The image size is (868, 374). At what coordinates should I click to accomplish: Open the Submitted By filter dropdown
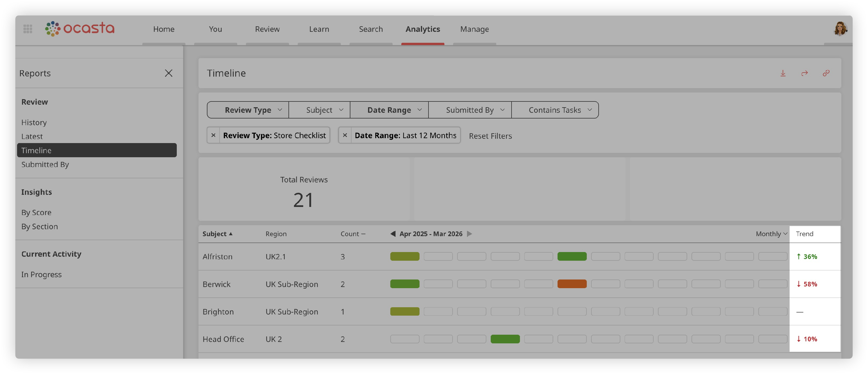[470, 110]
